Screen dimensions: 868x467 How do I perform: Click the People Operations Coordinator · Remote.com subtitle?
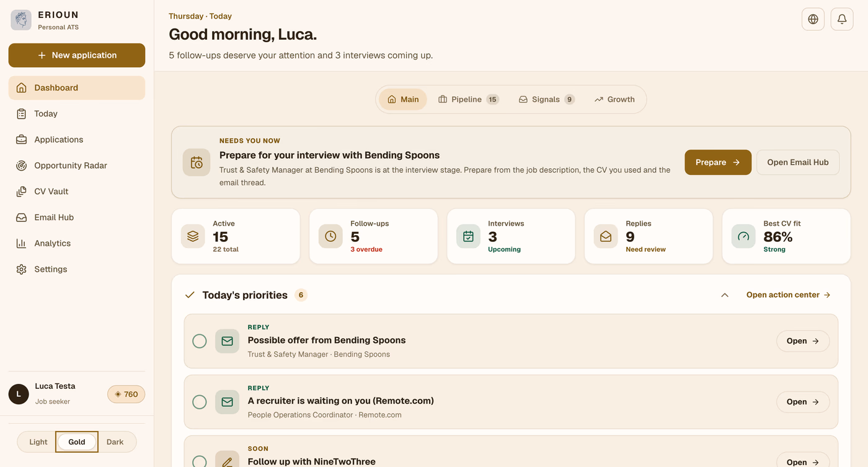click(324, 415)
